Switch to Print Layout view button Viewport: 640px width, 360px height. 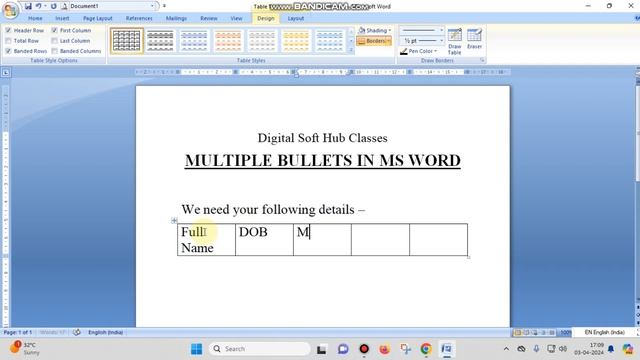pos(517,333)
